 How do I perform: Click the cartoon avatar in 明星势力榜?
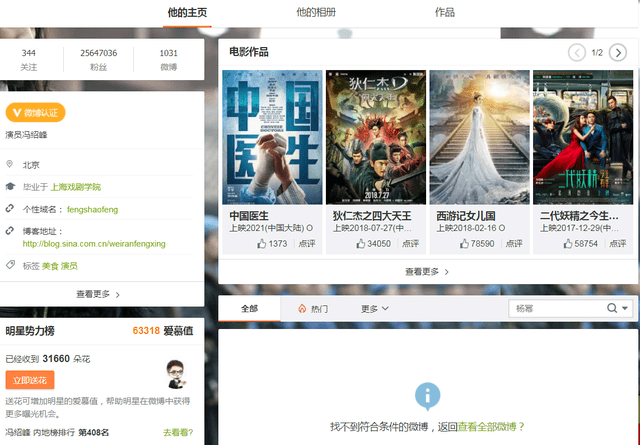tap(177, 374)
